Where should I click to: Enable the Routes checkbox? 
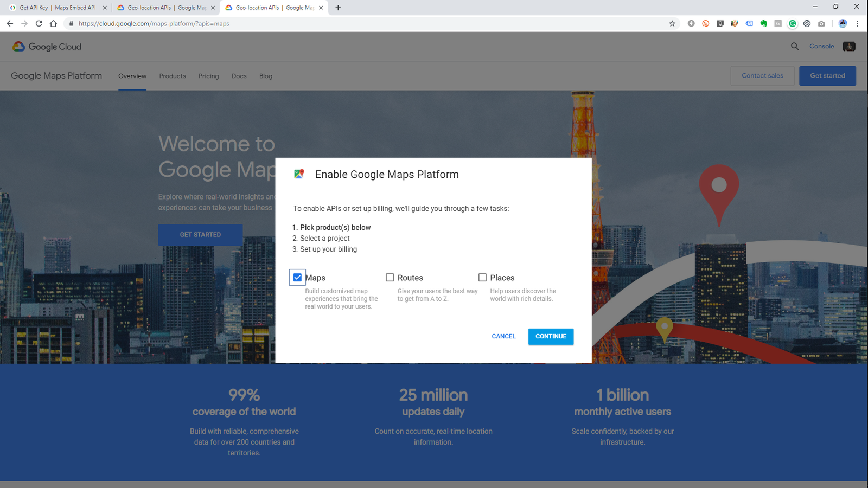(390, 278)
